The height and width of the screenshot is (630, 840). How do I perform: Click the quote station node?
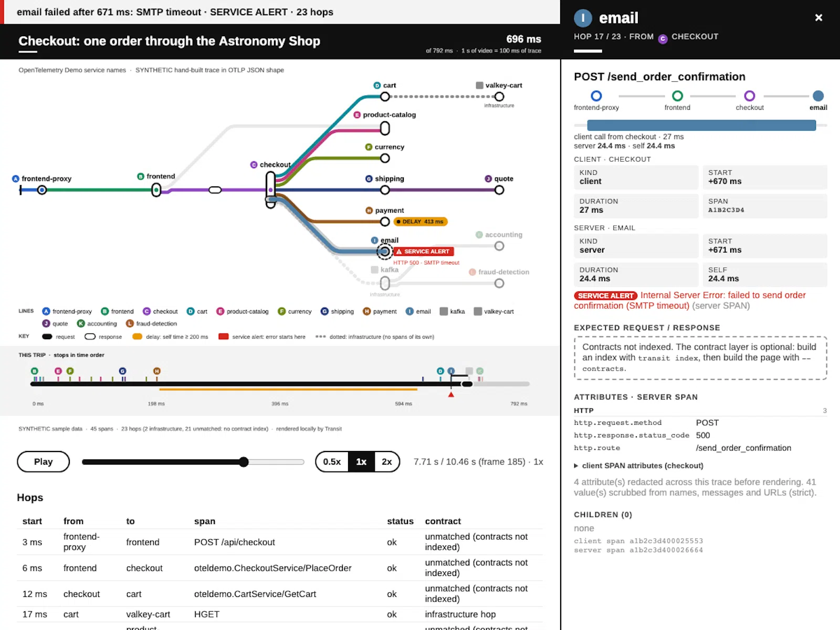(x=499, y=190)
